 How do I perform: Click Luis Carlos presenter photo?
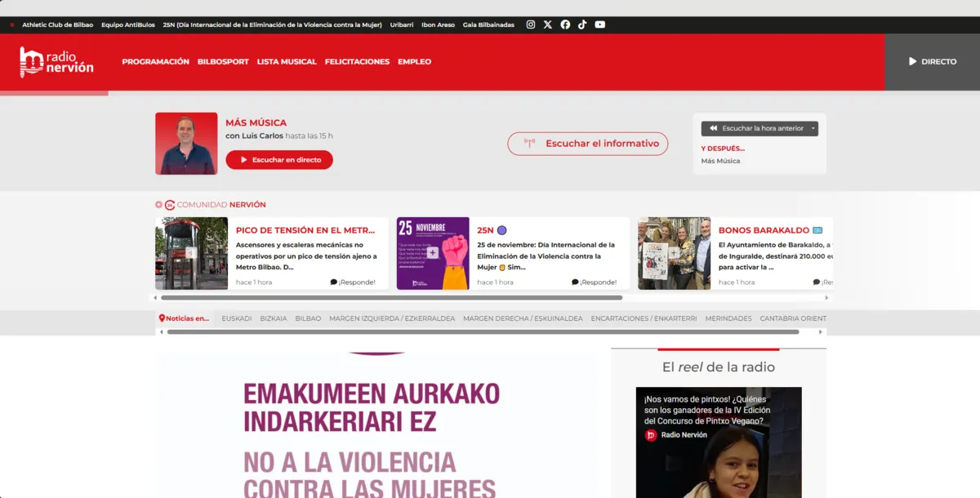(x=186, y=144)
